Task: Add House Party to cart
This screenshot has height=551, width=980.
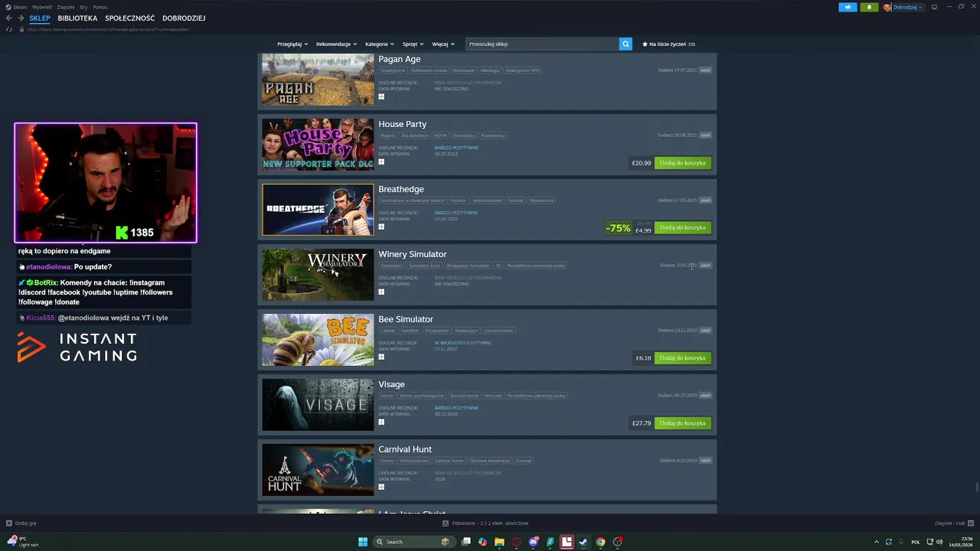Action: [683, 163]
